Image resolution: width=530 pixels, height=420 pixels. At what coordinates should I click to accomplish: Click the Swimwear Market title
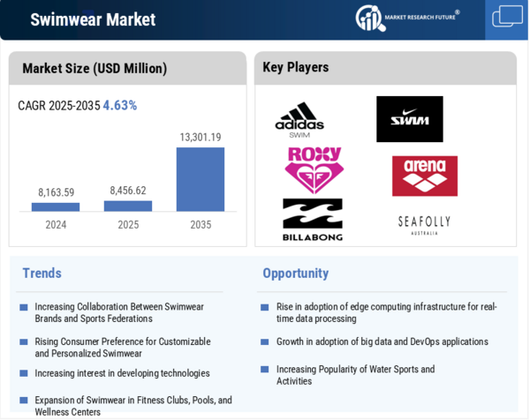tap(93, 19)
